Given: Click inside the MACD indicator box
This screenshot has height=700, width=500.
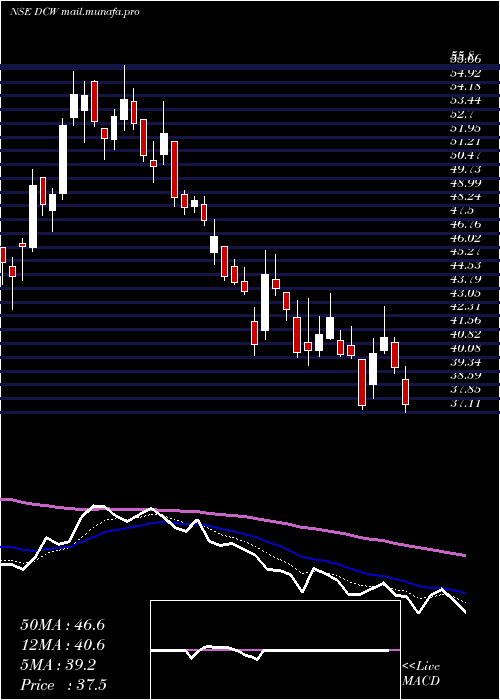Looking at the screenshot, I should tap(275, 650).
